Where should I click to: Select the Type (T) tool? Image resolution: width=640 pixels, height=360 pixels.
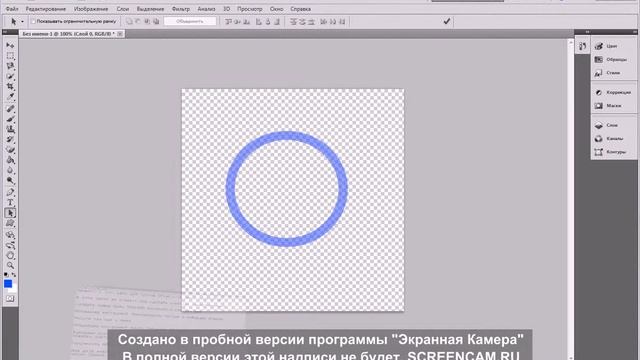(10, 202)
